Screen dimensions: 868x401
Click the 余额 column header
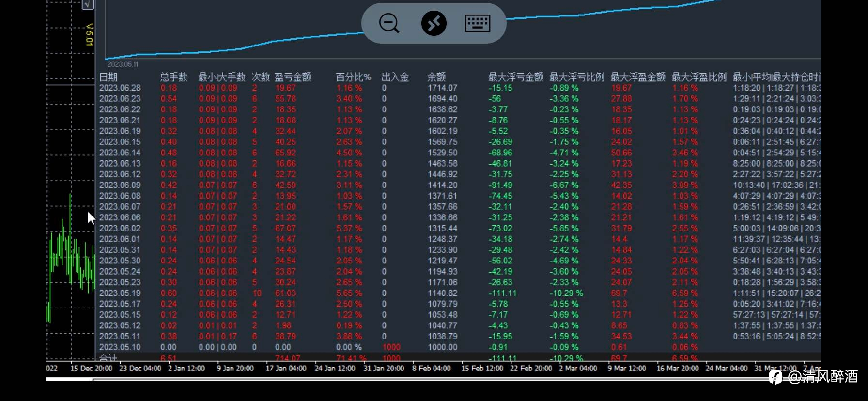pyautogui.click(x=436, y=77)
